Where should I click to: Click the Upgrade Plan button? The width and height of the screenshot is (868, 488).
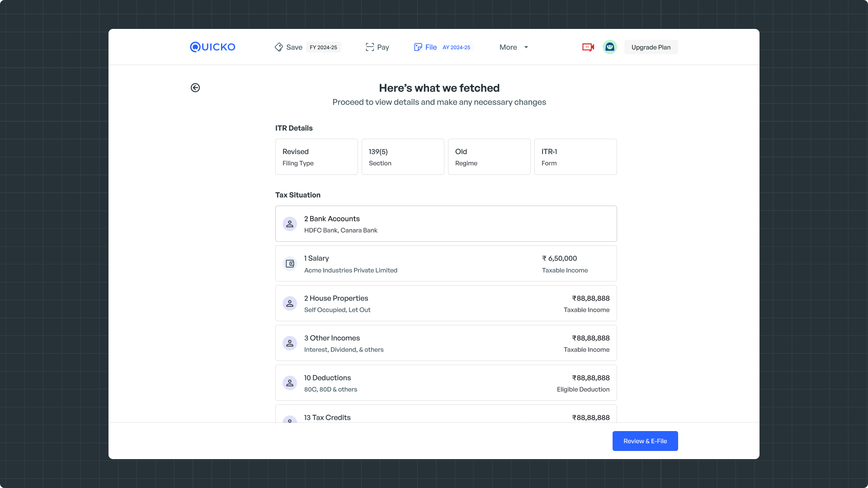tap(651, 47)
